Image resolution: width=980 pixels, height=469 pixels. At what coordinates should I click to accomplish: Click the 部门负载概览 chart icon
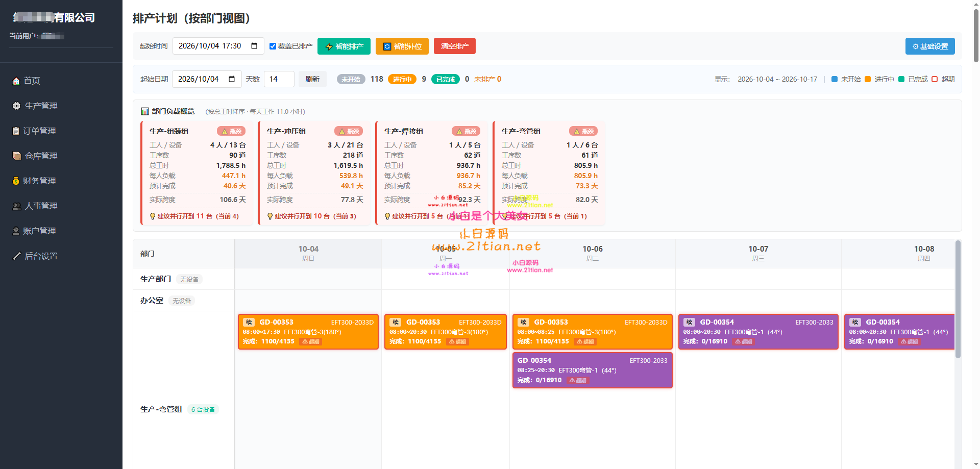click(145, 111)
